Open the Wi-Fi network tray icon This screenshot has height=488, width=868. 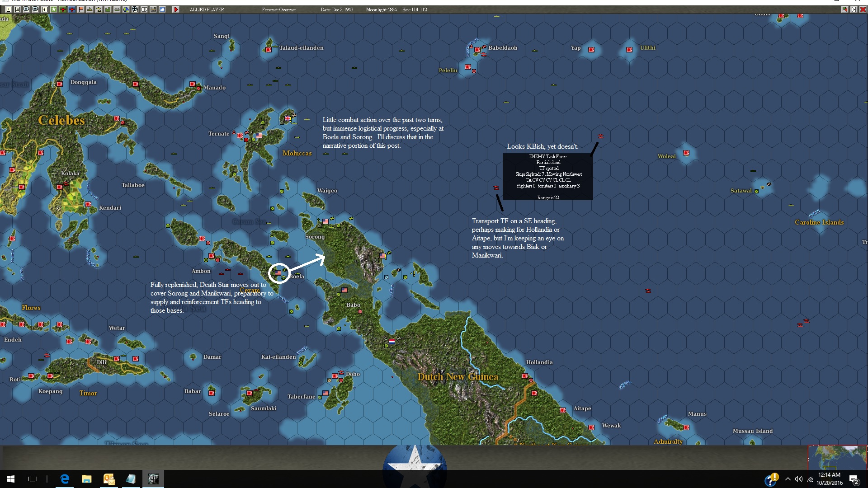coord(810,479)
